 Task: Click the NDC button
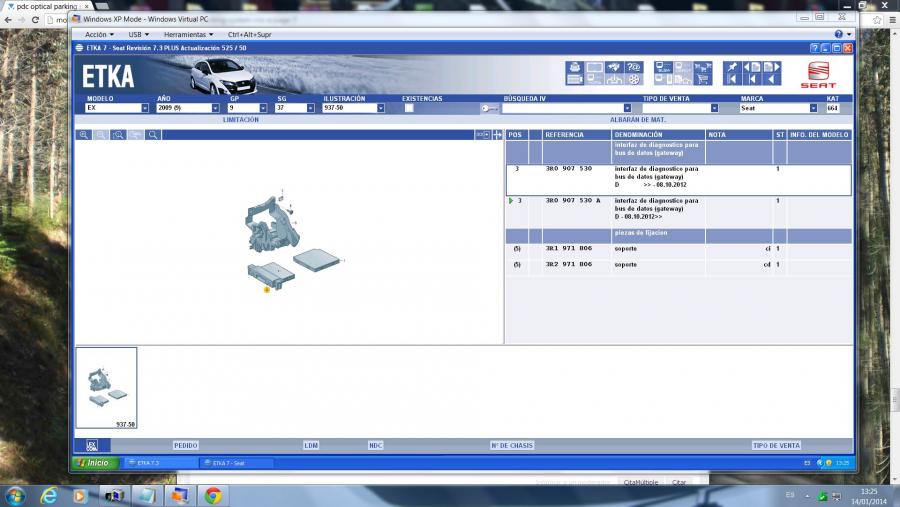(375, 445)
